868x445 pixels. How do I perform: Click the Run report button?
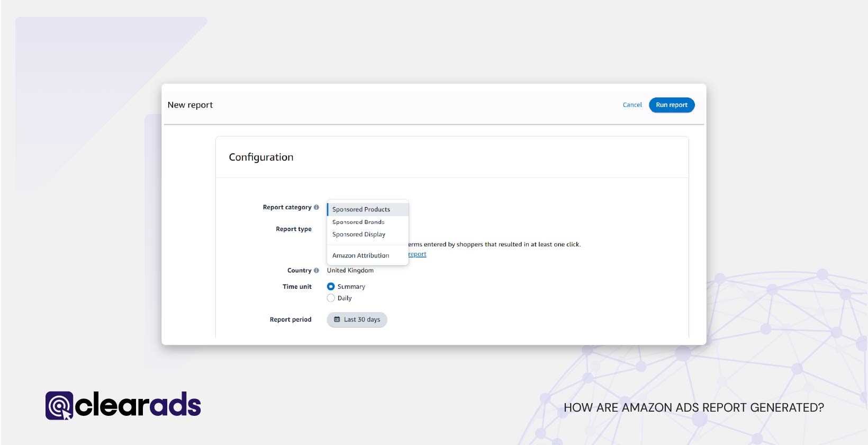672,105
